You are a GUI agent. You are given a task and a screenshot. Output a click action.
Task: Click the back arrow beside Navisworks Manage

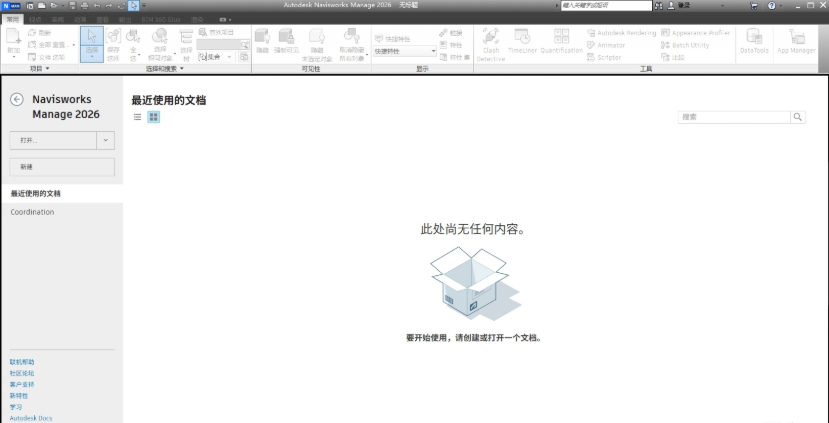(17, 100)
